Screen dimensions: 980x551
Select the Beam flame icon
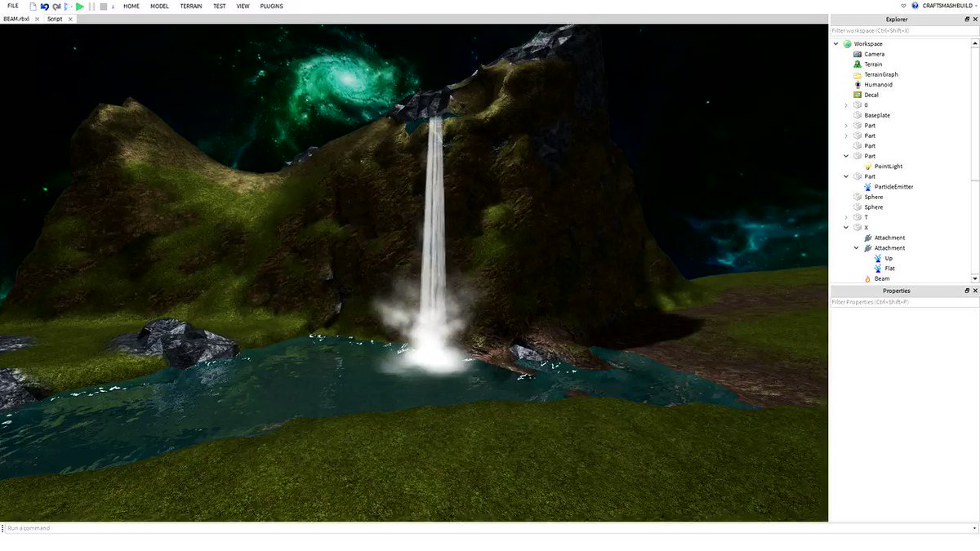(x=867, y=278)
